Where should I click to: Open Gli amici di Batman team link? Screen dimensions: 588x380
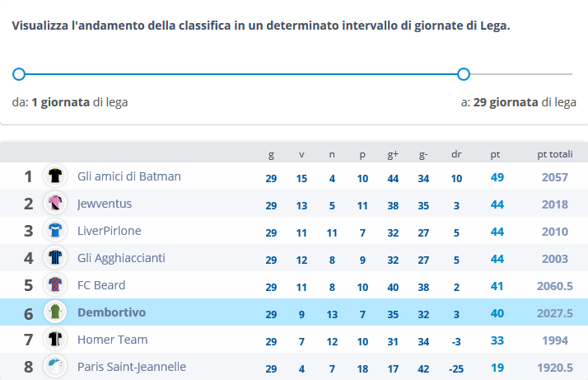point(129,176)
